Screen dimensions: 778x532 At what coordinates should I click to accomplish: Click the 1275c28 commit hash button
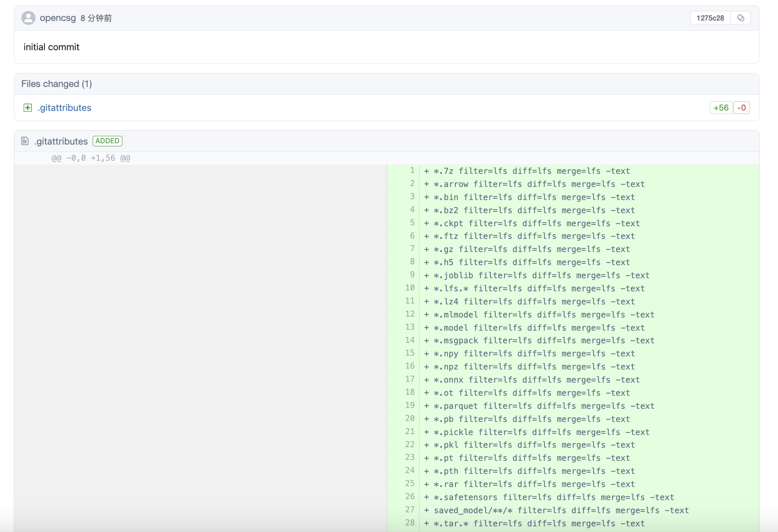point(710,18)
